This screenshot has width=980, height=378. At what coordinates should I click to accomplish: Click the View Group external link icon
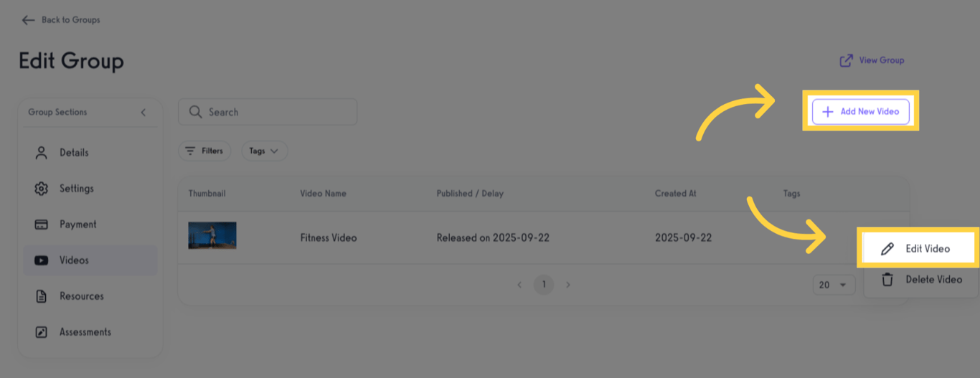(847, 61)
